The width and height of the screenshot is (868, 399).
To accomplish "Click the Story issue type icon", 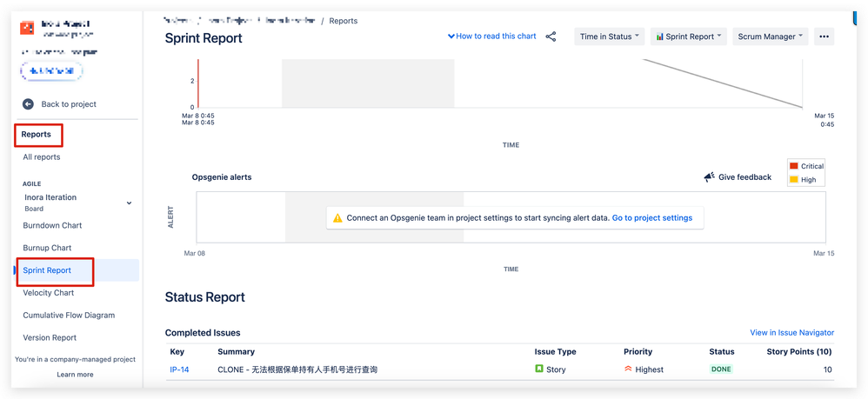I will (538, 369).
